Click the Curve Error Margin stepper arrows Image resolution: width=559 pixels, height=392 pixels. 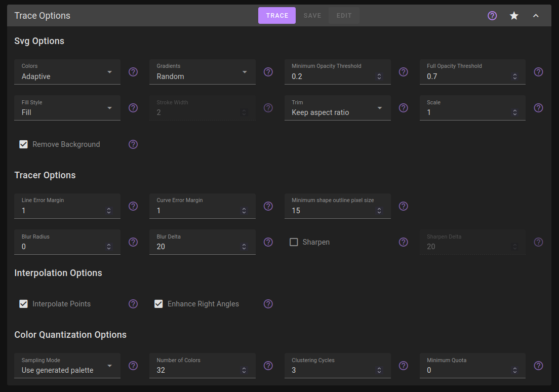[x=244, y=211]
